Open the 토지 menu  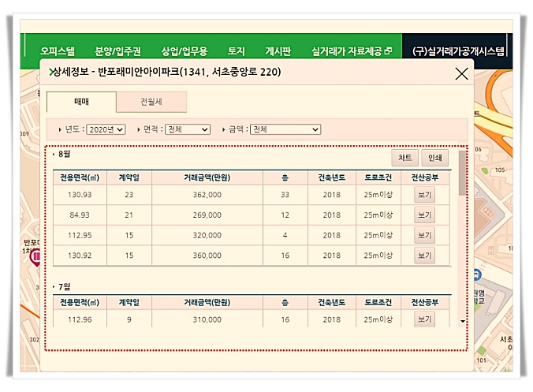point(237,51)
